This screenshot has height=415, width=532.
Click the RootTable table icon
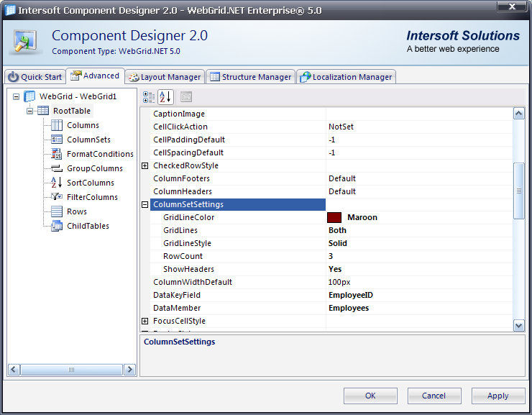tap(43, 111)
